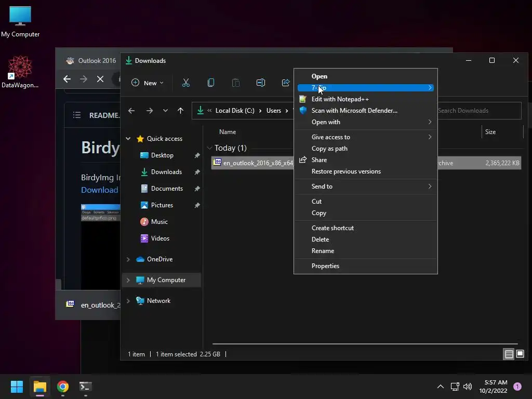Unpin Desktop using its pin icon
Viewport: 532px width, 399px height.
click(x=197, y=155)
